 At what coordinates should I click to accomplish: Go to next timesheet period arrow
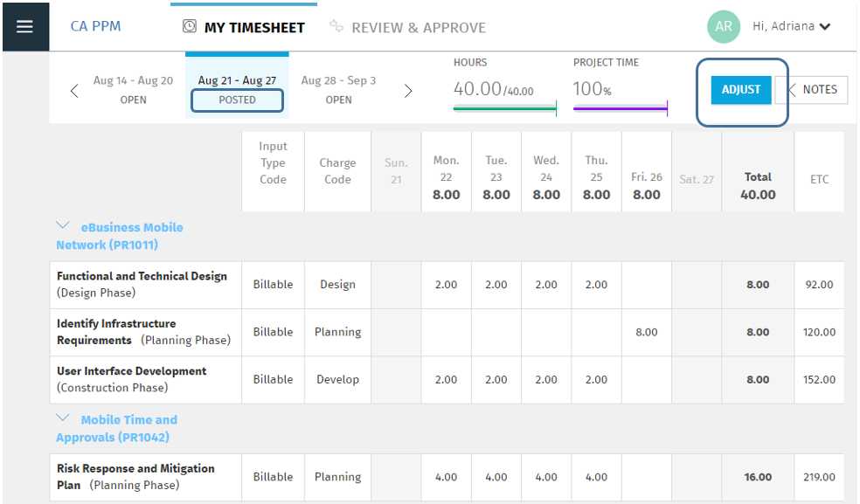point(407,91)
